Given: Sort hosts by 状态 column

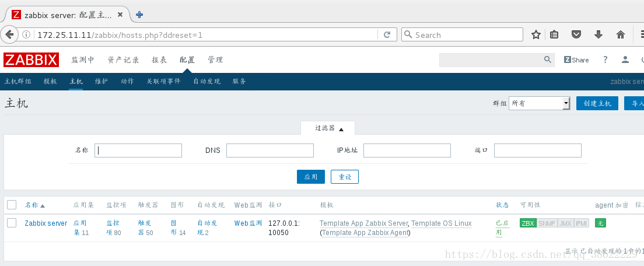Looking at the screenshot, I should coord(502,205).
